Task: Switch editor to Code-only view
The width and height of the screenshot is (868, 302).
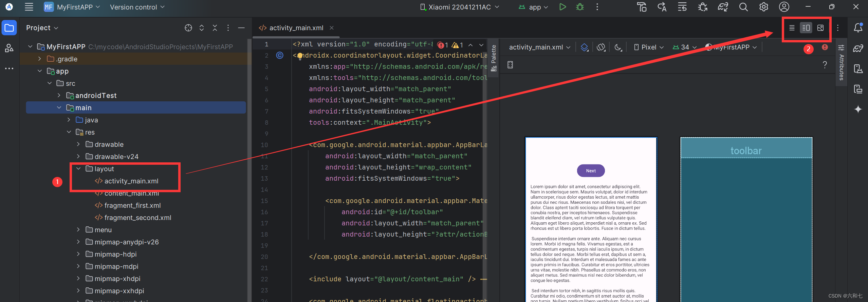Action: 792,28
